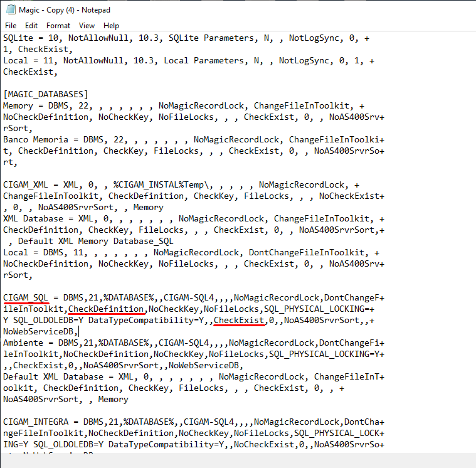Open the Edit menu
The image size is (476, 468).
coord(31,26)
